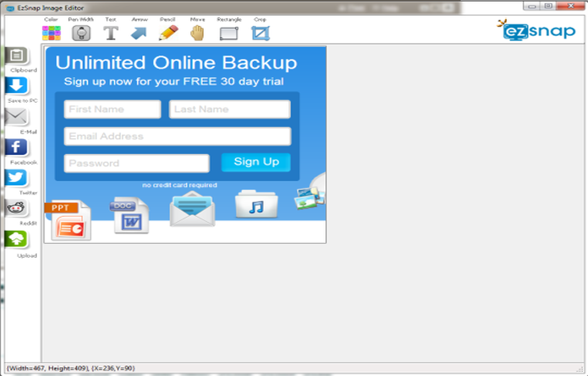Screen dimensions: 588x376
Task: Share the image to Facebook
Action: 16,147
